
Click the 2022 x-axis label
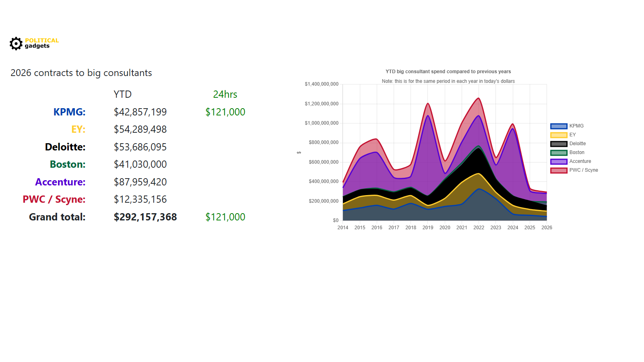(x=479, y=228)
